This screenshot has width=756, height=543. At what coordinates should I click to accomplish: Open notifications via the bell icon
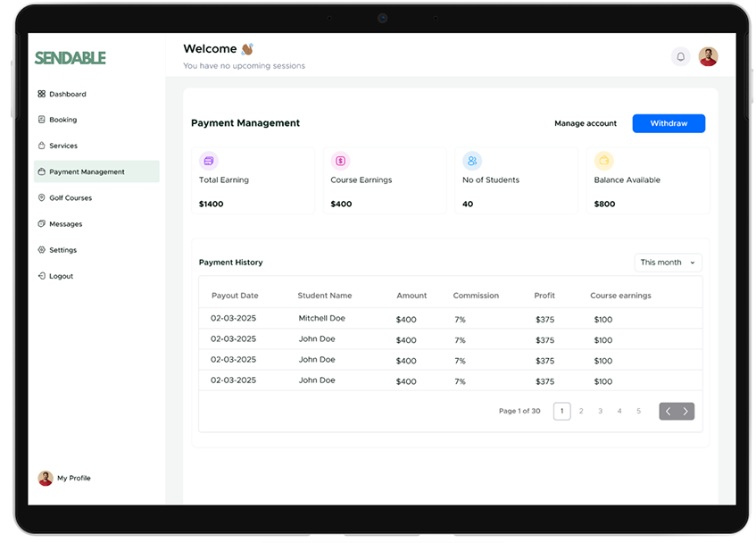(x=680, y=55)
